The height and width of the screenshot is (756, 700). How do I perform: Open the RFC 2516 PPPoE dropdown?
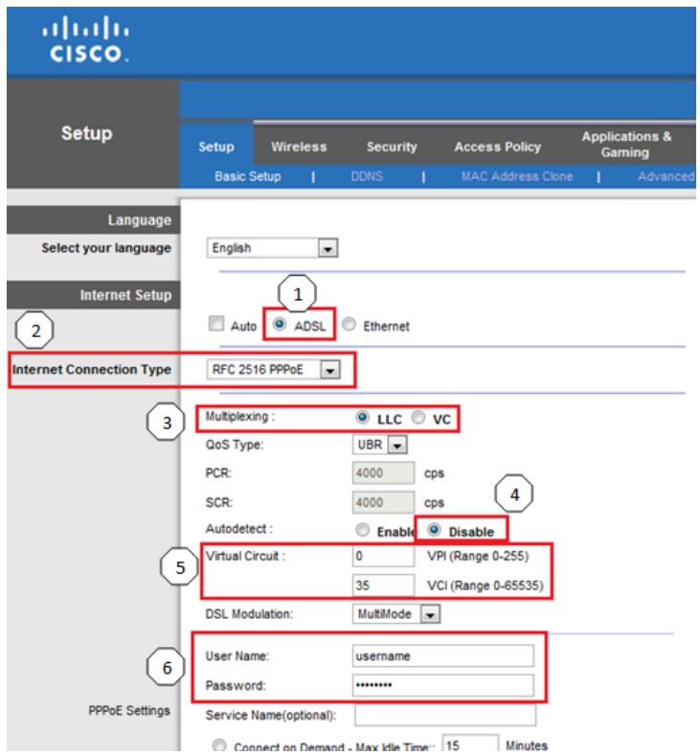pyautogui.click(x=274, y=370)
